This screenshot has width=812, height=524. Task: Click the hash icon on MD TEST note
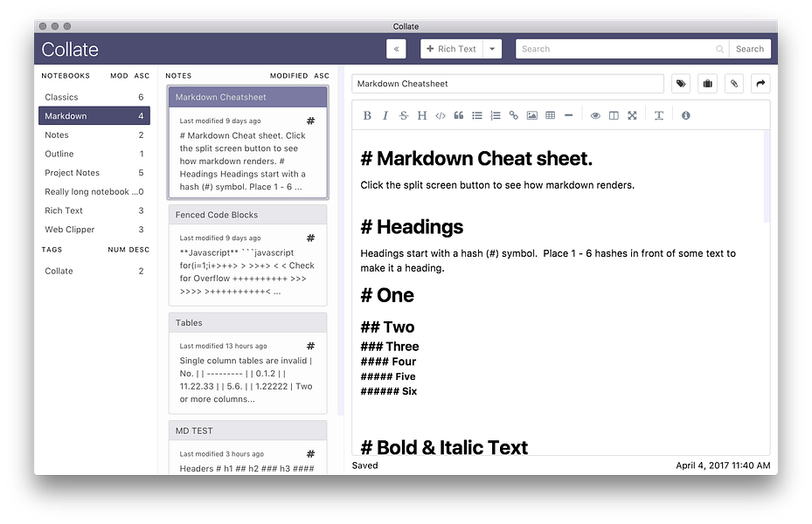tap(310, 453)
